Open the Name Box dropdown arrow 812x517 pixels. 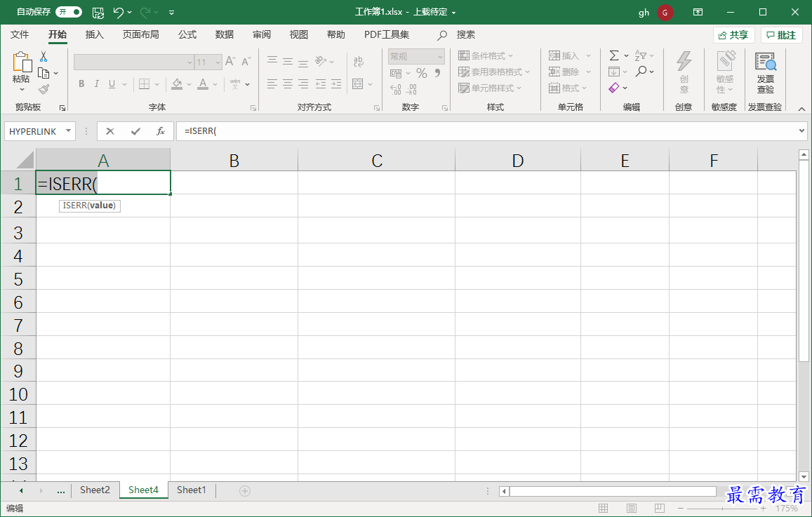[x=68, y=131]
